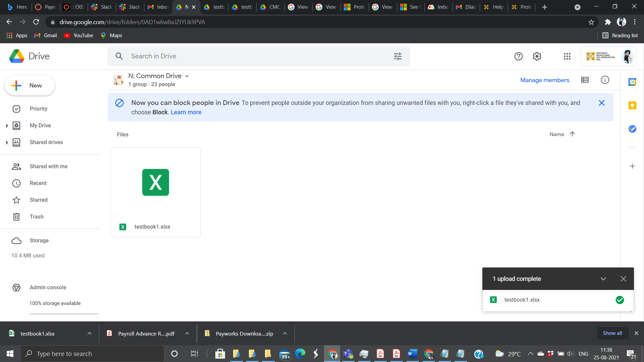644x362 pixels.
Task: Go back in browser
Action: click(9, 22)
